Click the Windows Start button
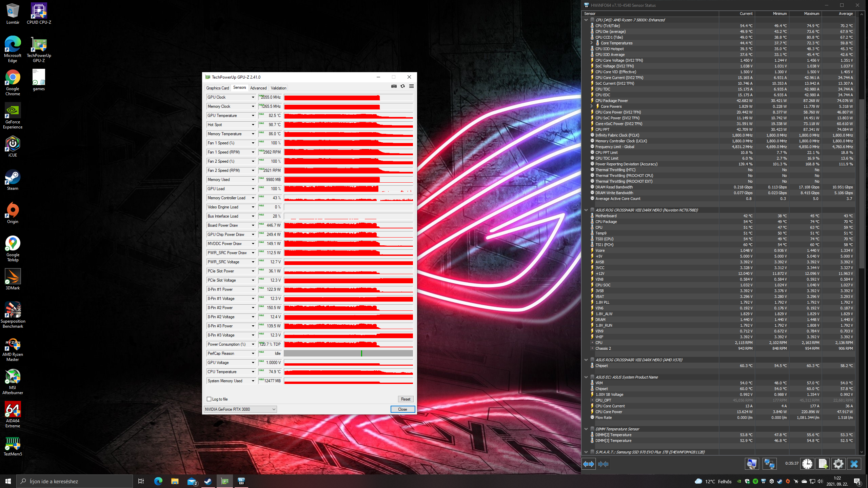The width and height of the screenshot is (868, 488). [8, 481]
